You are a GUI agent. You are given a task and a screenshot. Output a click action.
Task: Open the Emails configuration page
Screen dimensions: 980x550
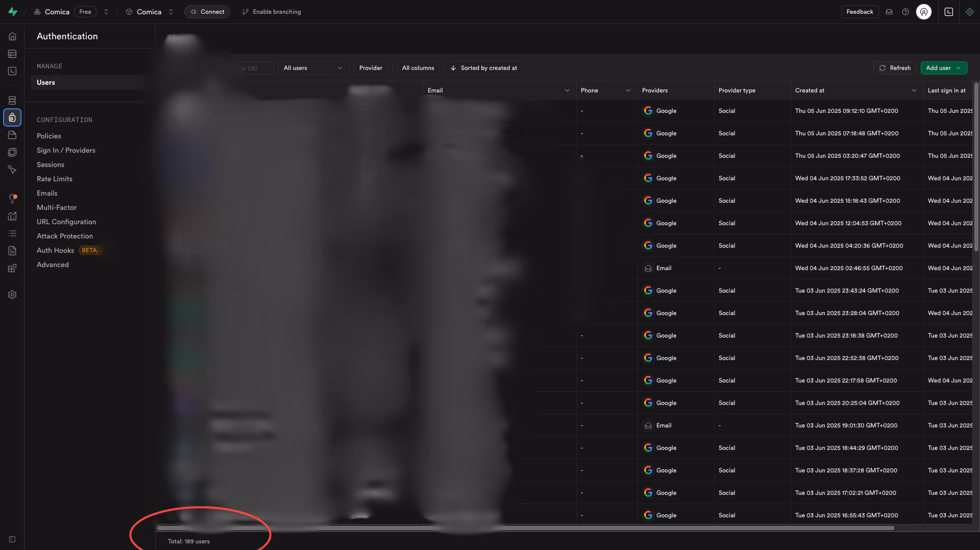click(47, 193)
